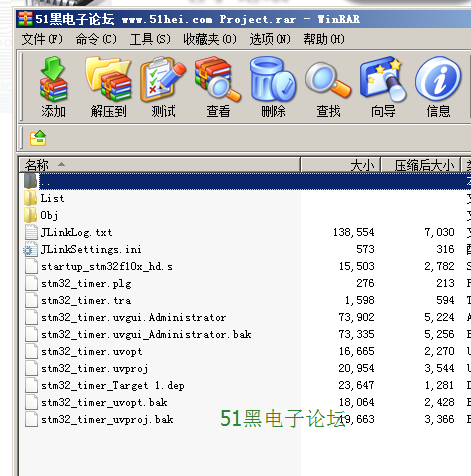Image resolution: width=471 pixels, height=476 pixels.
Task: Click the WinRAR title bar app icon
Action: tap(25, 19)
